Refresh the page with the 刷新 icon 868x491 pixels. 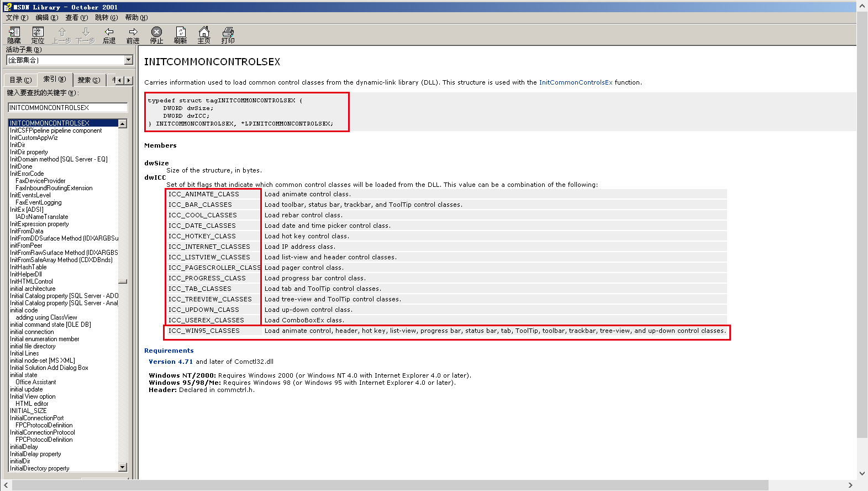[181, 35]
